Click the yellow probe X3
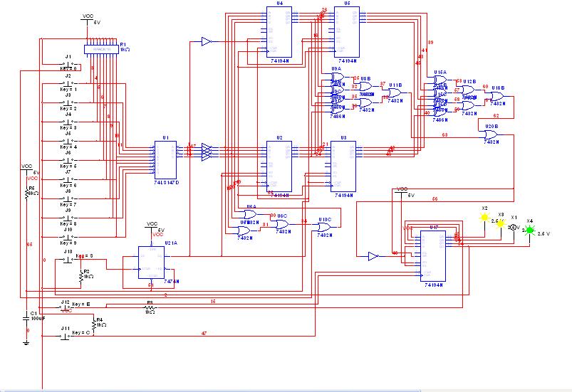The height and width of the screenshot is (392, 572). coord(501,223)
